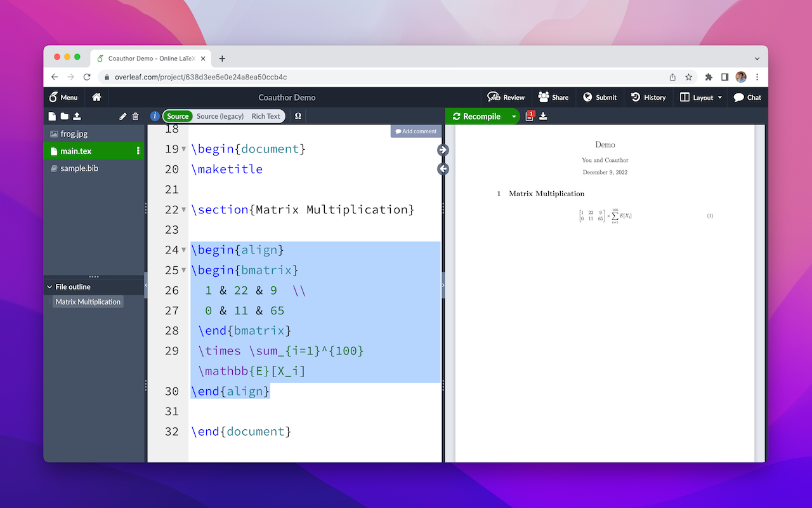This screenshot has width=812, height=508.
Task: Recompile the document
Action: pyautogui.click(x=476, y=116)
